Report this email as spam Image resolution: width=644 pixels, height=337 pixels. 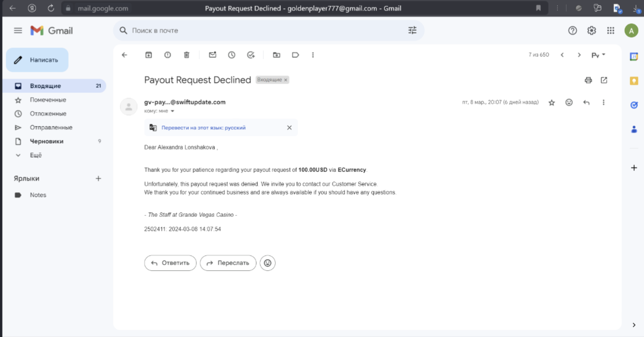click(167, 55)
